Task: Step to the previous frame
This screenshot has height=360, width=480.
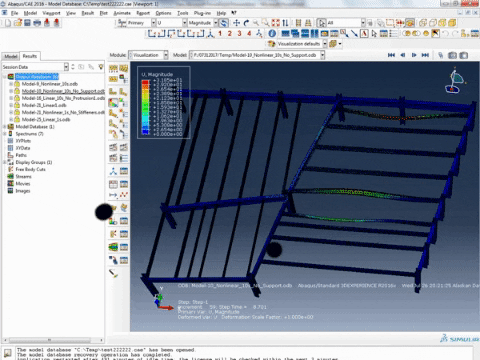Action: (x=403, y=55)
